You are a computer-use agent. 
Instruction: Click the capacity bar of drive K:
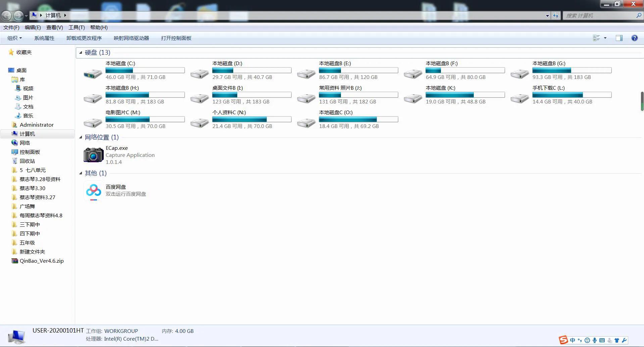[465, 95]
